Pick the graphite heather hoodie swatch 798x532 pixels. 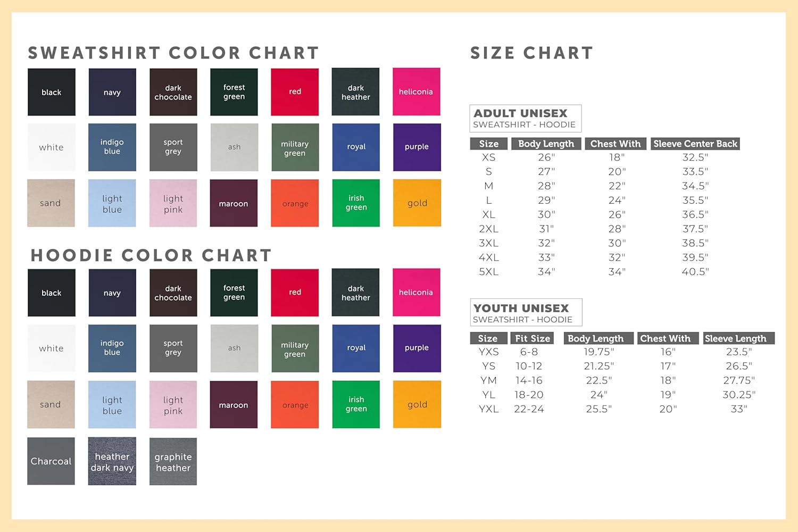point(173,461)
